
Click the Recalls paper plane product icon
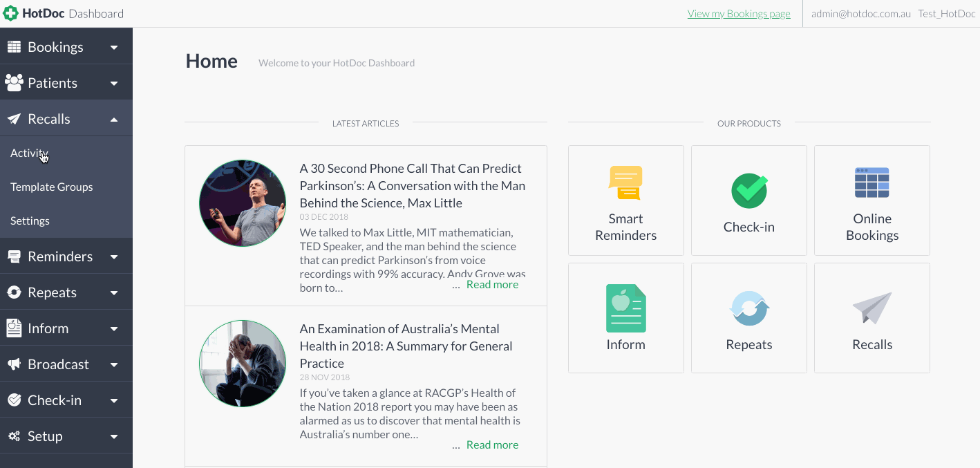tap(872, 308)
